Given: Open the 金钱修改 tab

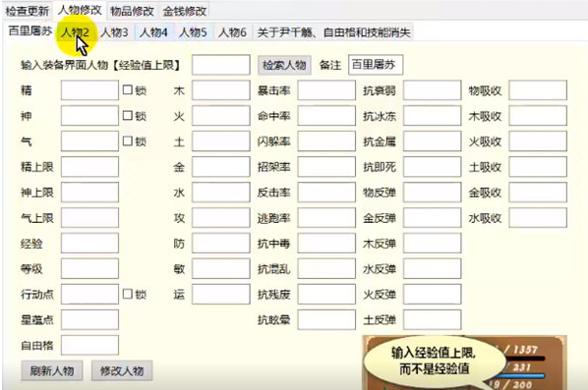Looking at the screenshot, I should point(184,11).
